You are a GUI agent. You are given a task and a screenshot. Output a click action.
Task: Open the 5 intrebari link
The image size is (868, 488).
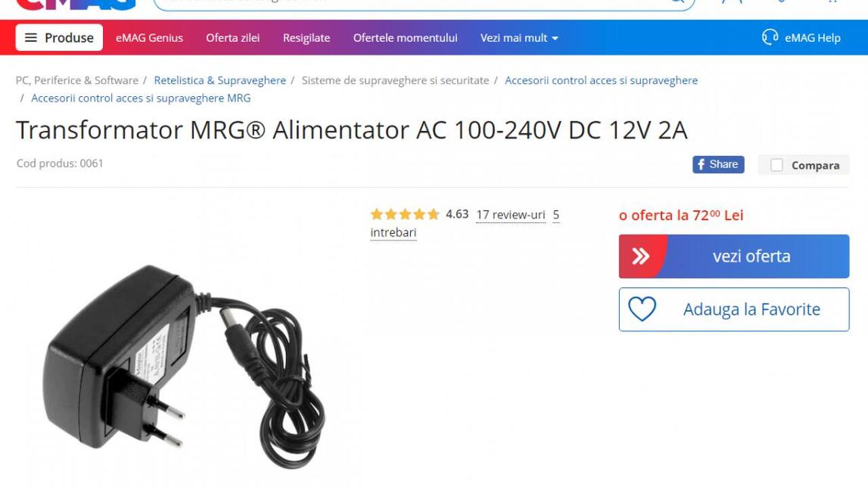(465, 224)
